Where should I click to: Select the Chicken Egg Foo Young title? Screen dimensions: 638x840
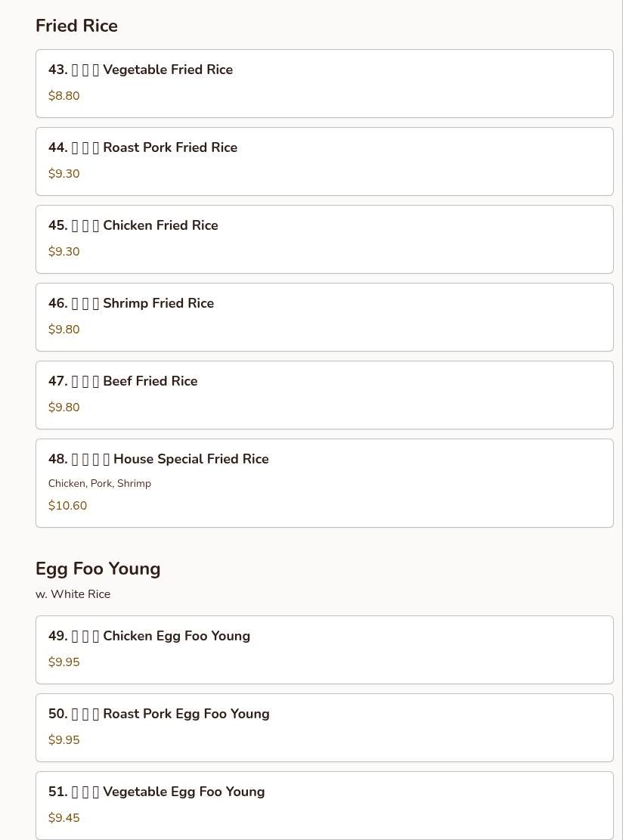pos(149,636)
